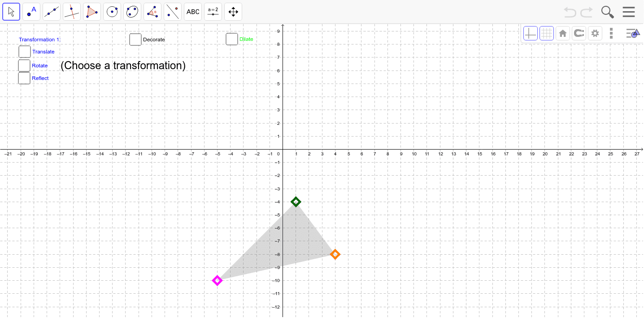The height and width of the screenshot is (318, 644).
Task: Select the Slider a=2 tool
Action: [213, 12]
